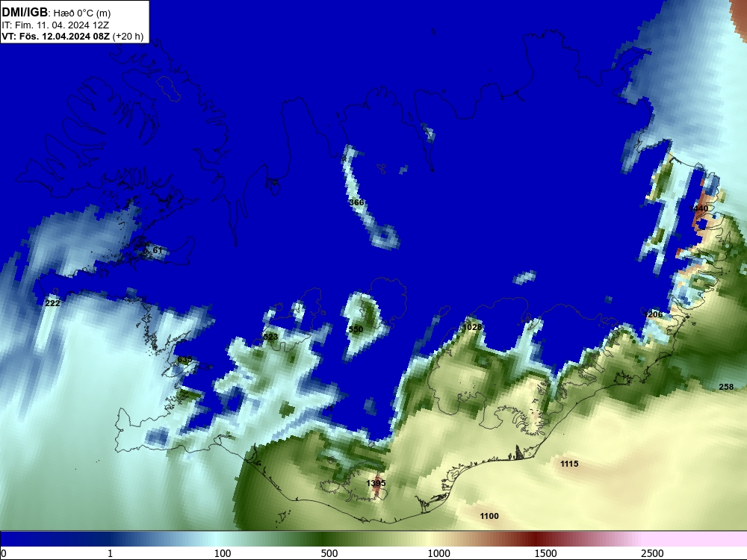Click the 523 value label

point(270,337)
